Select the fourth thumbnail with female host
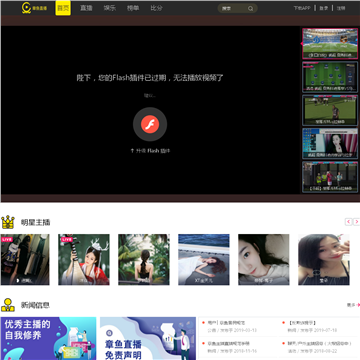This screenshot has width=360, height=360. coord(330,144)
